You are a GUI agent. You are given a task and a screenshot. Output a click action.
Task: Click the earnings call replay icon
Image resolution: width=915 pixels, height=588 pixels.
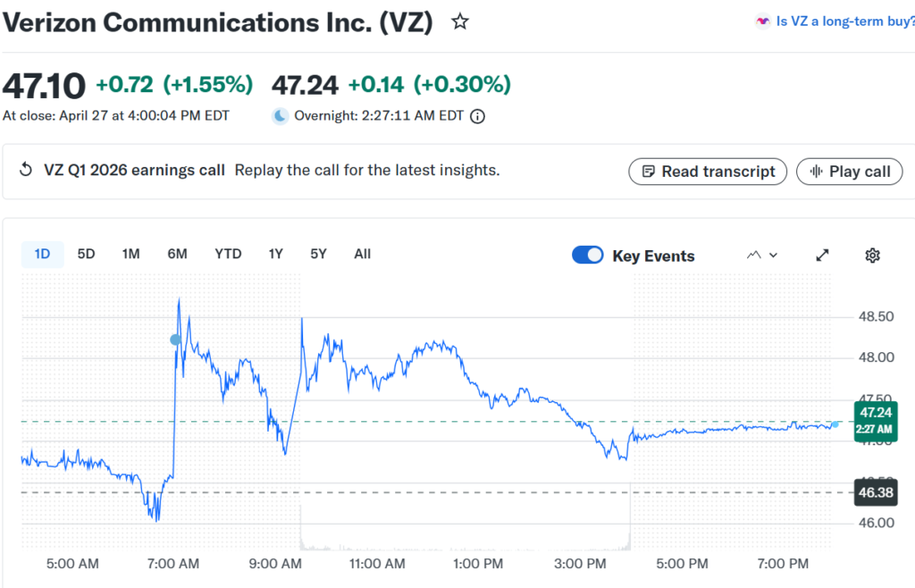26,171
